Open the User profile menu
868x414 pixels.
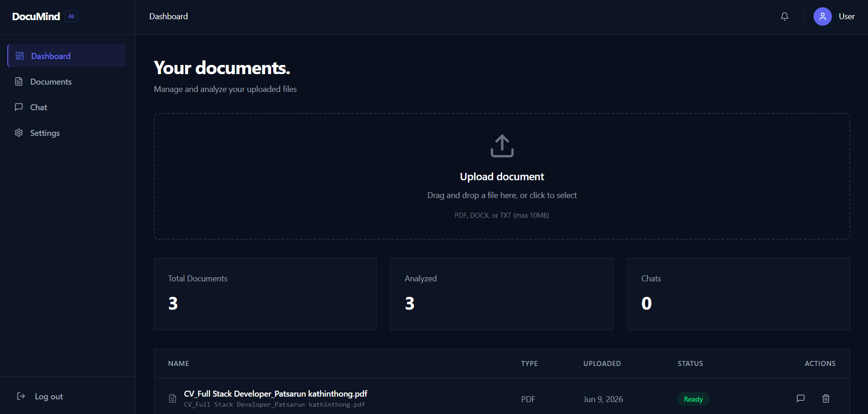834,16
